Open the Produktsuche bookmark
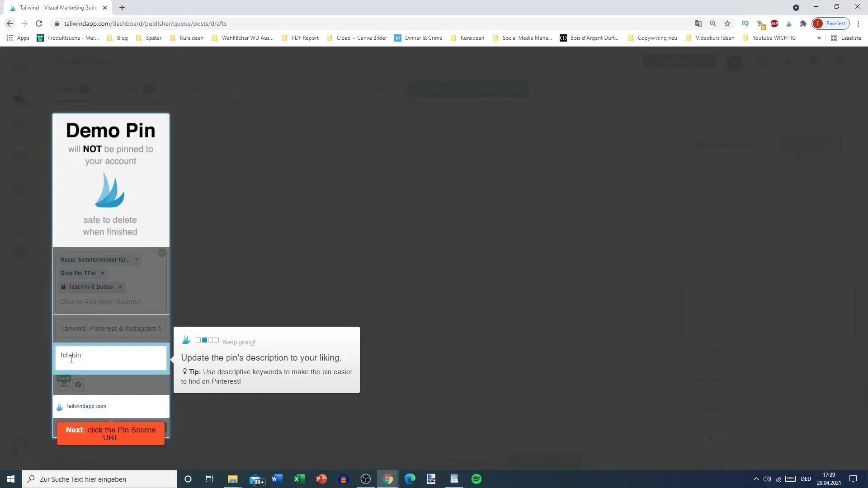868x488 pixels. [68, 38]
